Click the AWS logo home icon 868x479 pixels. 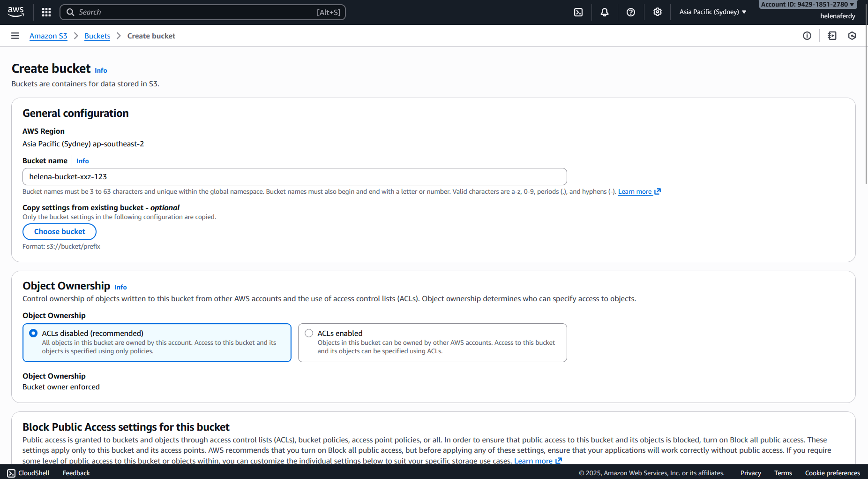pos(16,12)
